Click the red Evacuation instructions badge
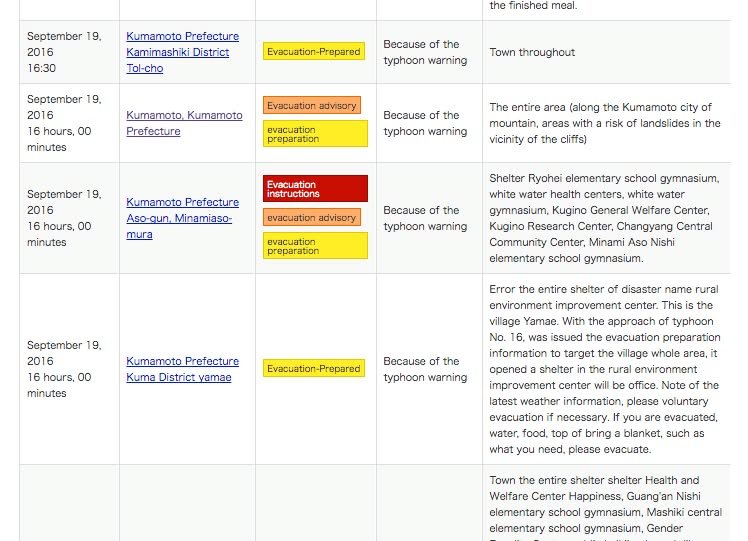Viewport: 748px width, 541px height. click(315, 189)
